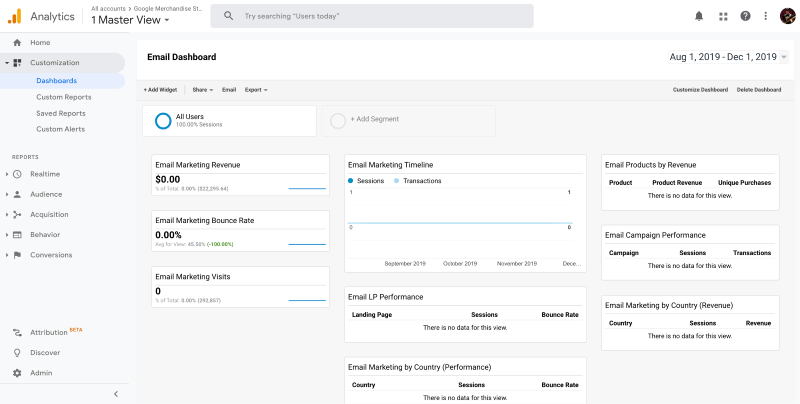This screenshot has height=404, width=800.
Task: Click the Behavior page icon
Action: (17, 235)
